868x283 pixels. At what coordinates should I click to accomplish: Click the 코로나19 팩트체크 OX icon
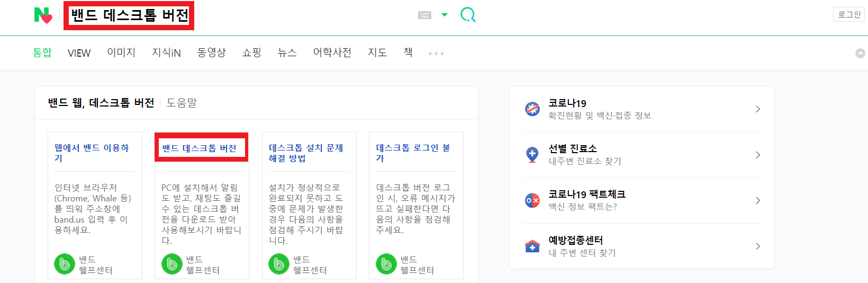click(x=532, y=200)
